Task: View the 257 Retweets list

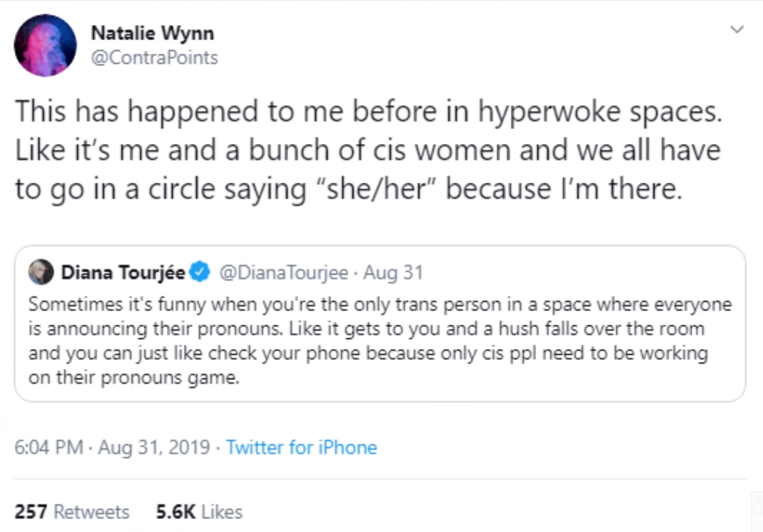Action: click(x=72, y=512)
